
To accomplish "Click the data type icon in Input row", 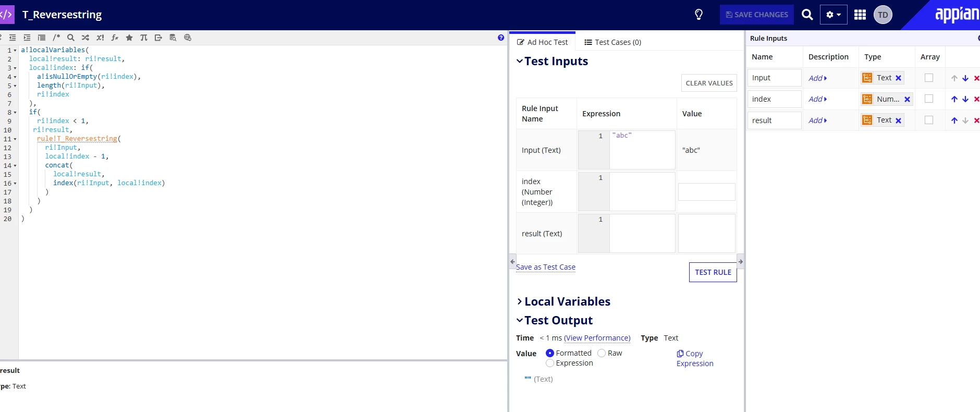I will 867,78.
